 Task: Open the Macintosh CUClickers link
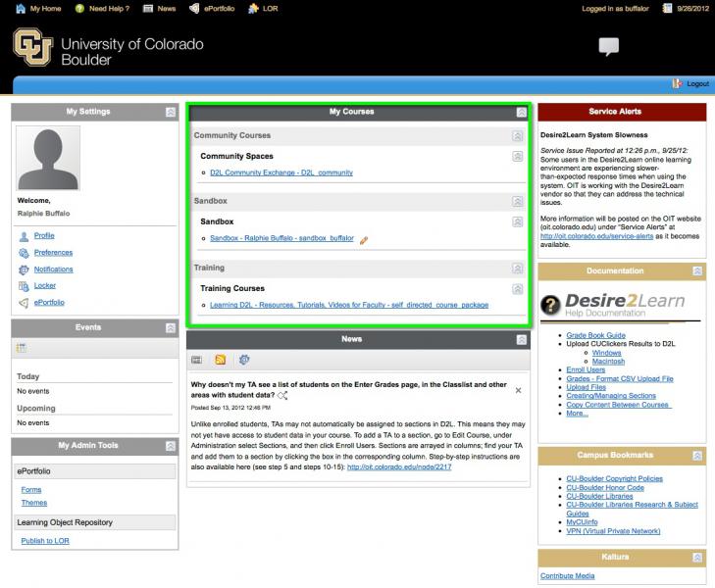click(608, 362)
